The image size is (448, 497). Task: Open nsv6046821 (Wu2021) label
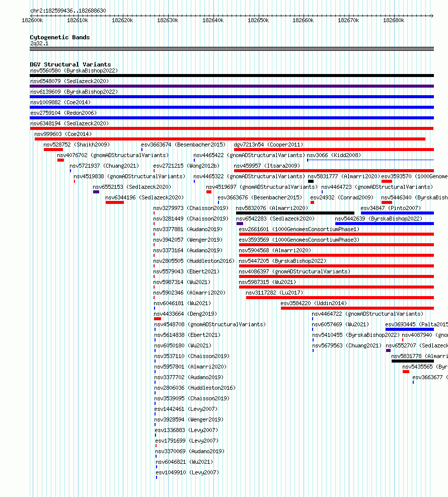tap(184, 462)
